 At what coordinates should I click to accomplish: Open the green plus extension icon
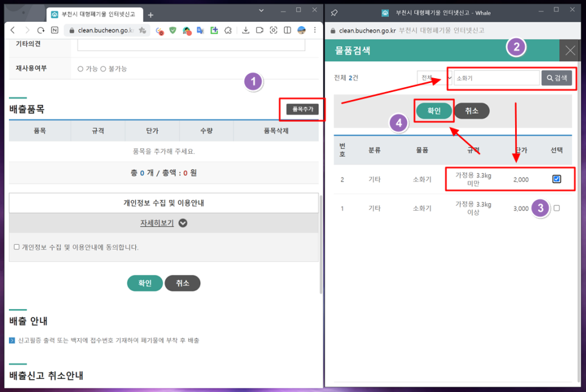coord(214,30)
